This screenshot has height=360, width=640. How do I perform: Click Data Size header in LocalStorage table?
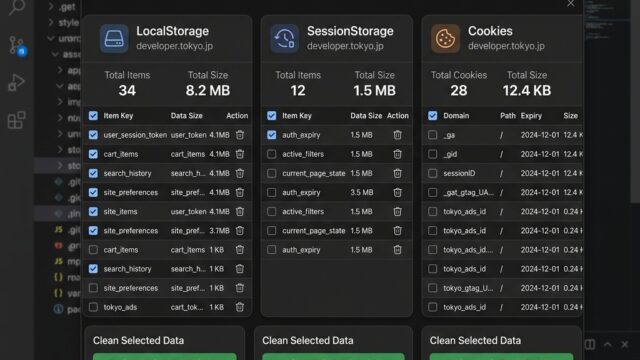tap(187, 116)
